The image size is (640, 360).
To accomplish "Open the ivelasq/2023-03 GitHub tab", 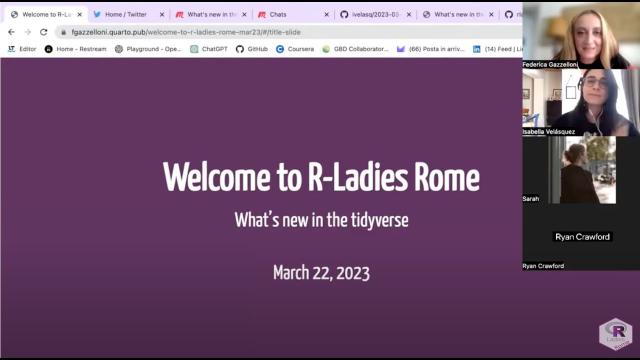I will pos(375,14).
